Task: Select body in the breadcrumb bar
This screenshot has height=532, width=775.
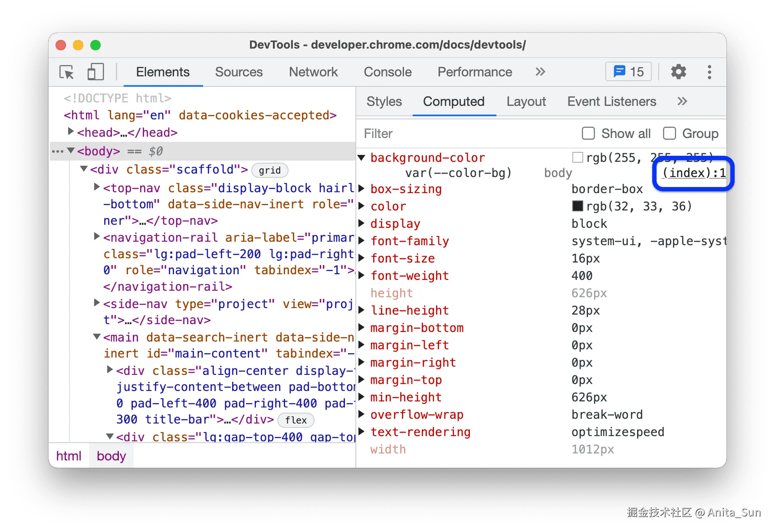Action: coord(111,456)
